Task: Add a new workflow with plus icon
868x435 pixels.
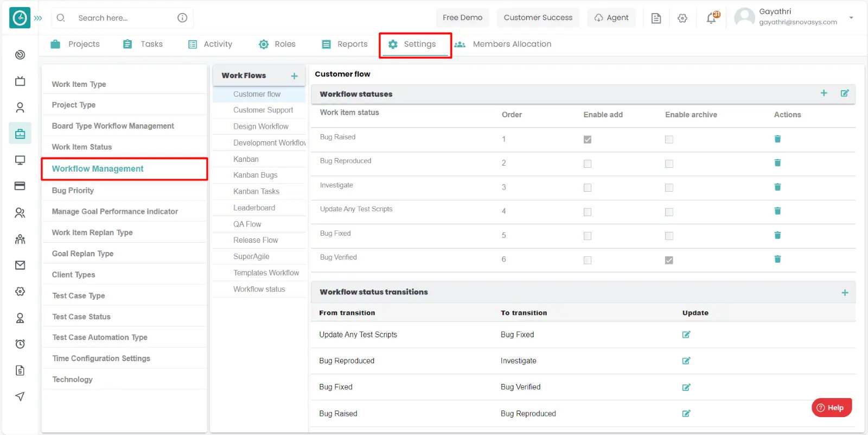Action: click(x=295, y=76)
